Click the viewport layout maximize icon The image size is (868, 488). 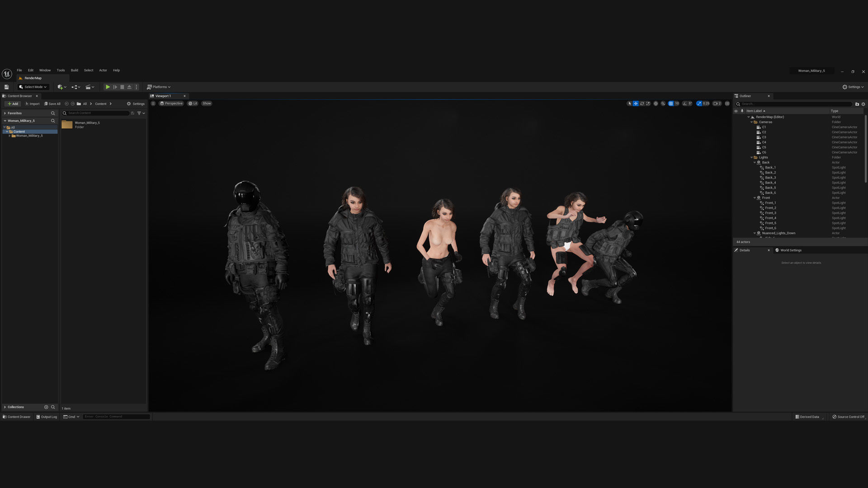click(x=727, y=103)
